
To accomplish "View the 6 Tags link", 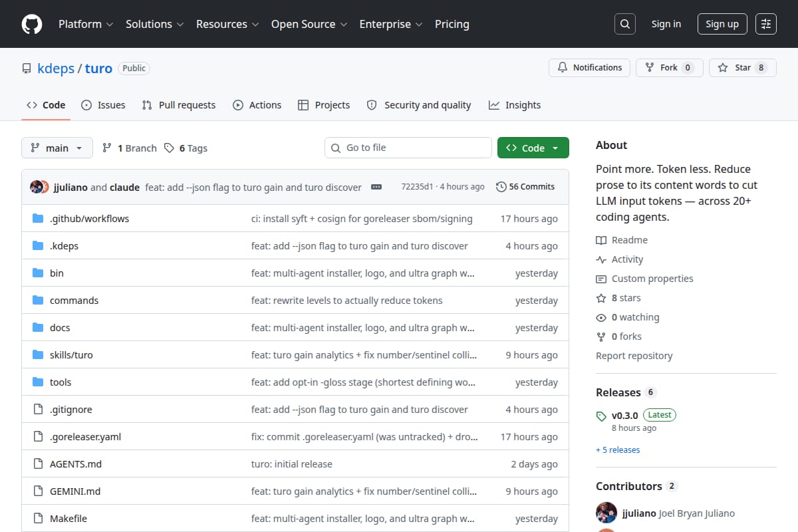I will [186, 148].
